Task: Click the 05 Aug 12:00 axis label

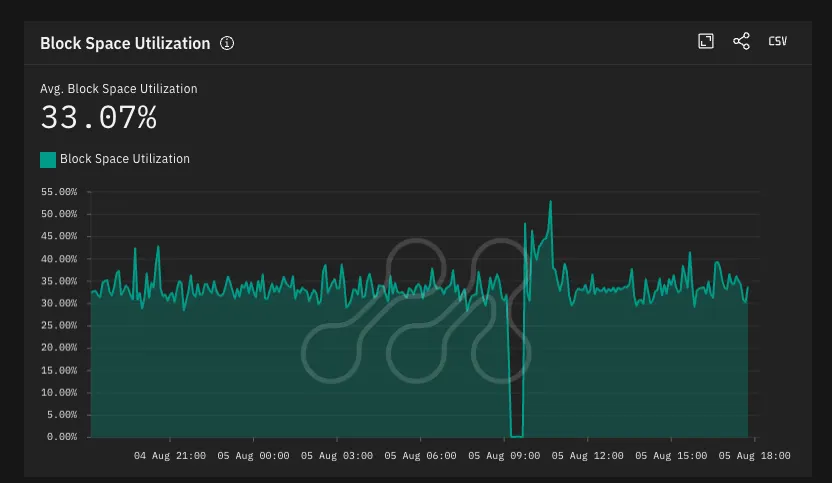Action: [587, 456]
